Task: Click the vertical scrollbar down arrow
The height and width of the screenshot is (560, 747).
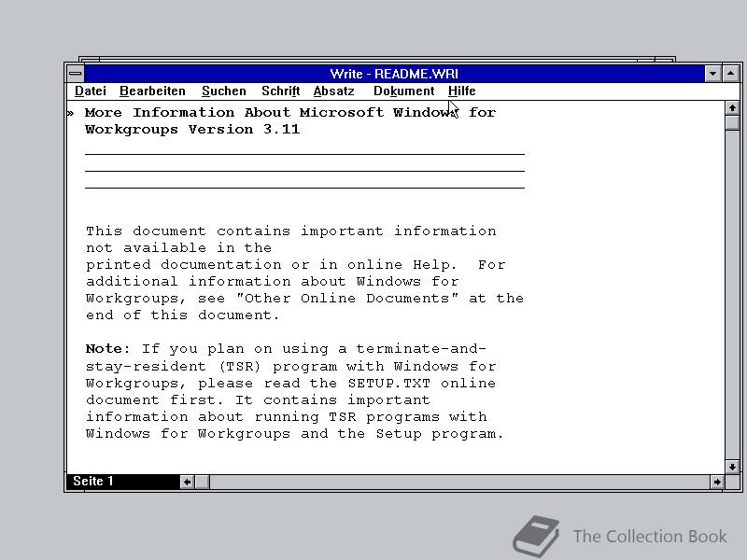Action: (732, 467)
